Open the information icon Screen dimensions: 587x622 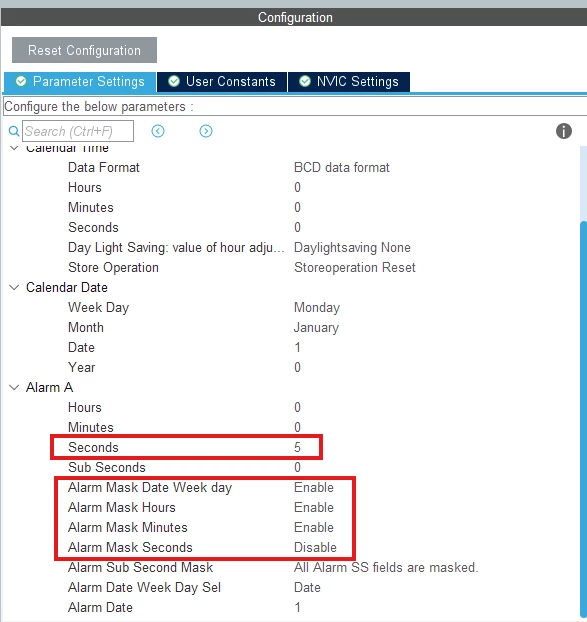[x=564, y=131]
